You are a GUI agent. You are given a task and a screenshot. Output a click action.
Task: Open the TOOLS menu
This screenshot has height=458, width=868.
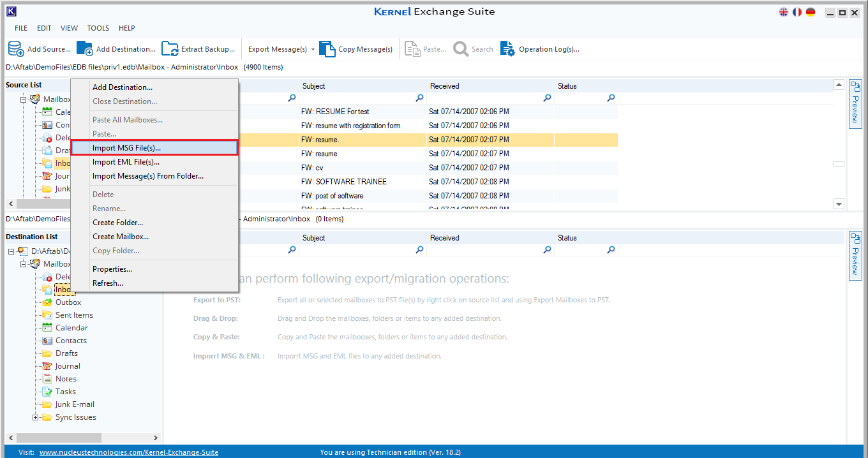(98, 28)
